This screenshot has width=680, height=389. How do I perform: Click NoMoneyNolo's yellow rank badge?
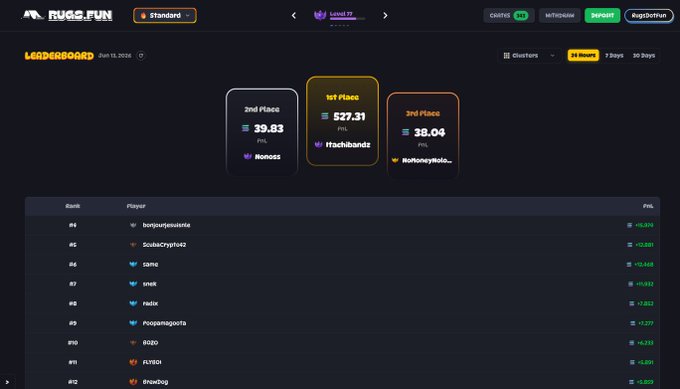pos(395,160)
